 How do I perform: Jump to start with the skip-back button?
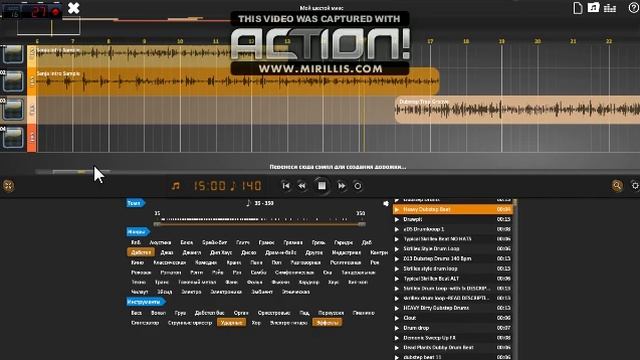[286, 186]
